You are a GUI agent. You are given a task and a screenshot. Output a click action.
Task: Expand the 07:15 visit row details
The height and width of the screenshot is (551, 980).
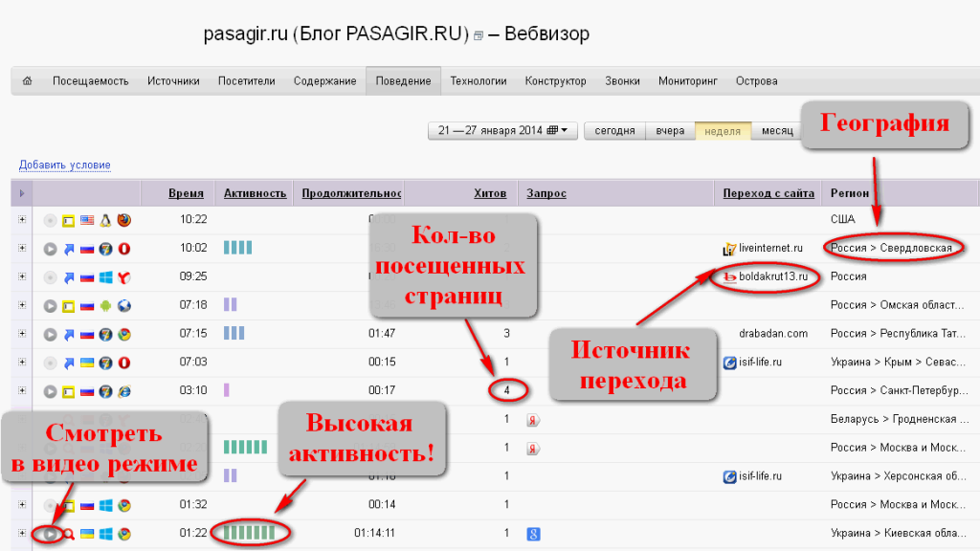coord(22,334)
